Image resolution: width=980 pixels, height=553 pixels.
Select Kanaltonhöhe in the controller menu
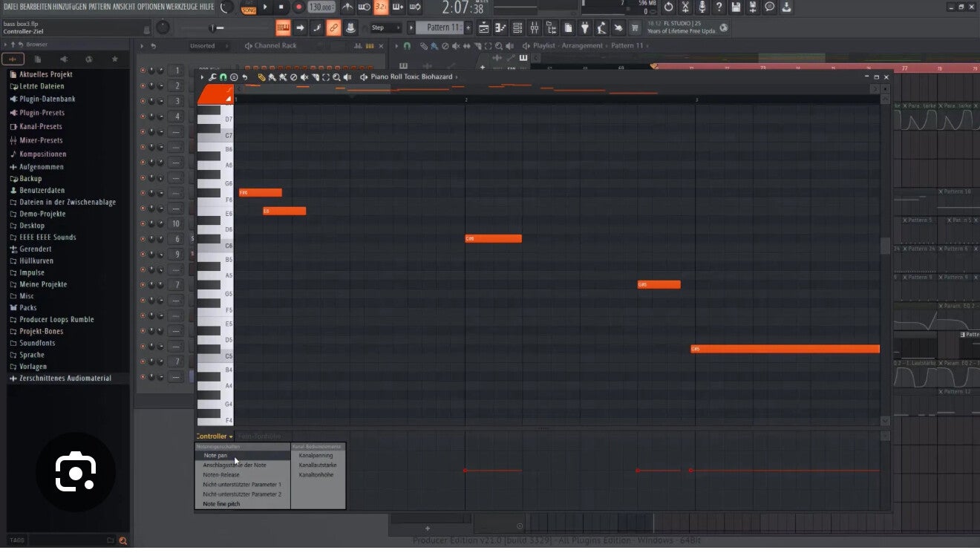pyautogui.click(x=316, y=475)
